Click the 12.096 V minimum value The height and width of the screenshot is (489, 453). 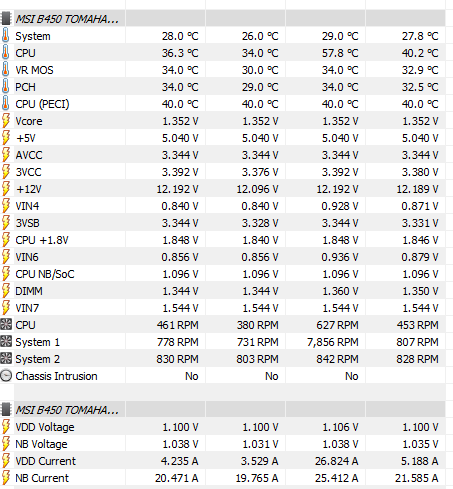point(257,189)
